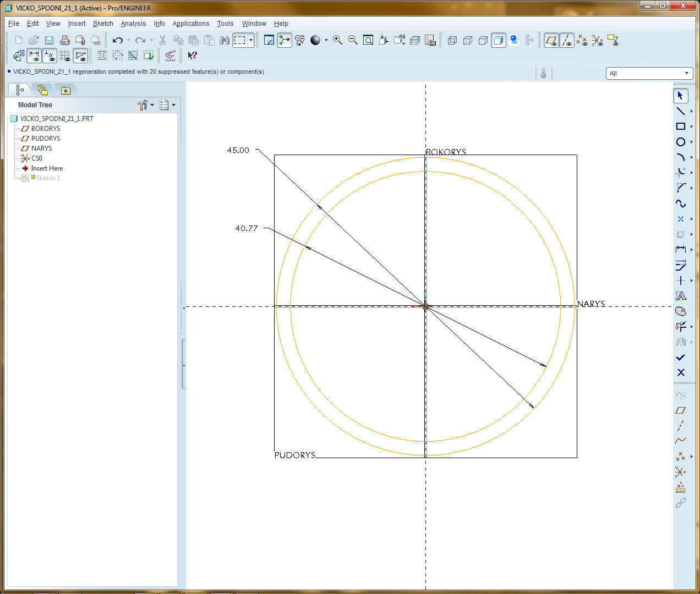Click the X to quit sketch
Viewport: 700px width, 594px height.
(x=681, y=373)
